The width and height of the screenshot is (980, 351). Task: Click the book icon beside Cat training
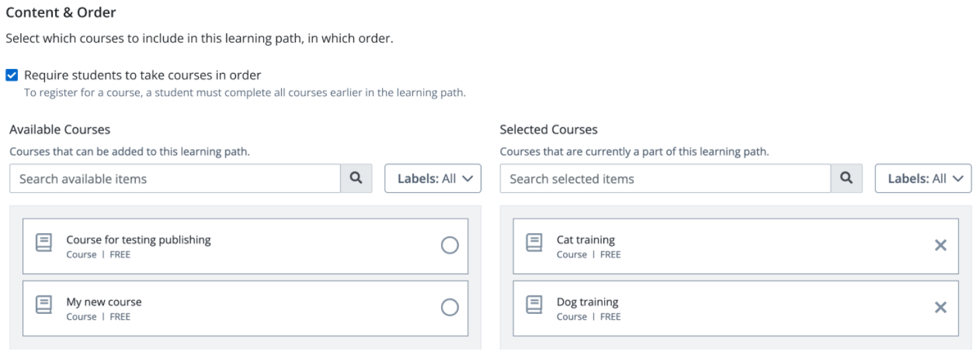(534, 243)
